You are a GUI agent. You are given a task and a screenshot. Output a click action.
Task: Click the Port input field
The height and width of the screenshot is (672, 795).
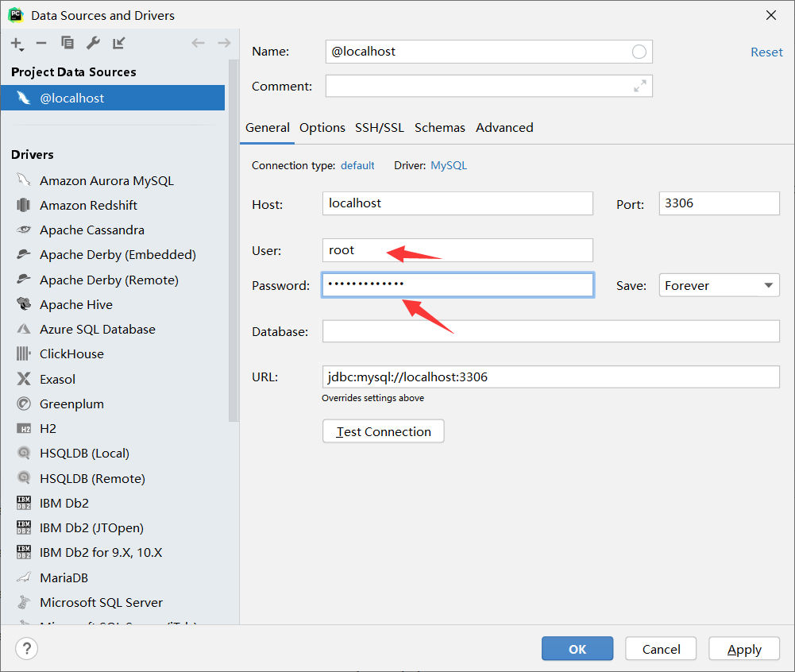pyautogui.click(x=719, y=203)
